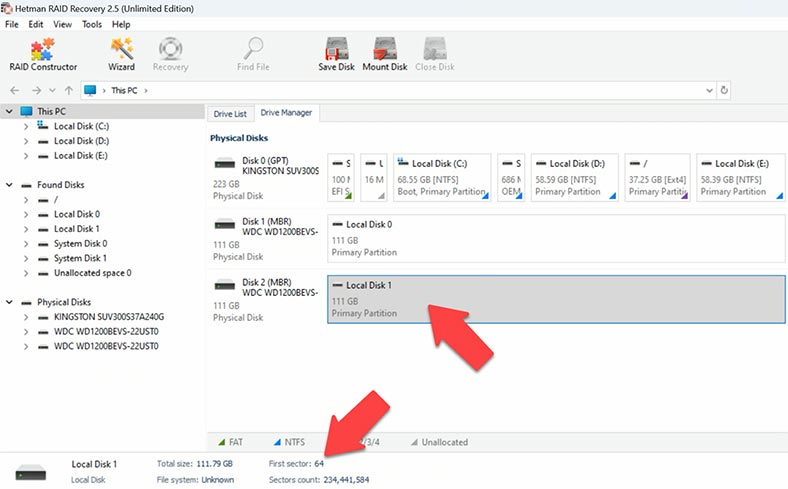Collapse the Found Disks tree node
Viewport: 788px width, 489px height.
9,185
